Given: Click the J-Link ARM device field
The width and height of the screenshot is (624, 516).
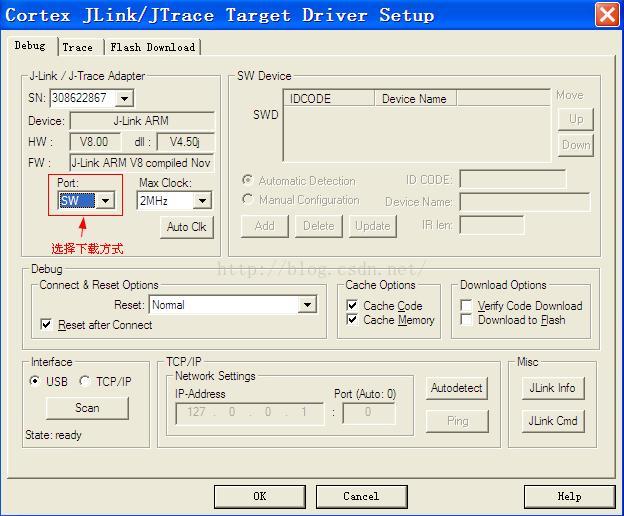Looking at the screenshot, I should click(x=142, y=121).
